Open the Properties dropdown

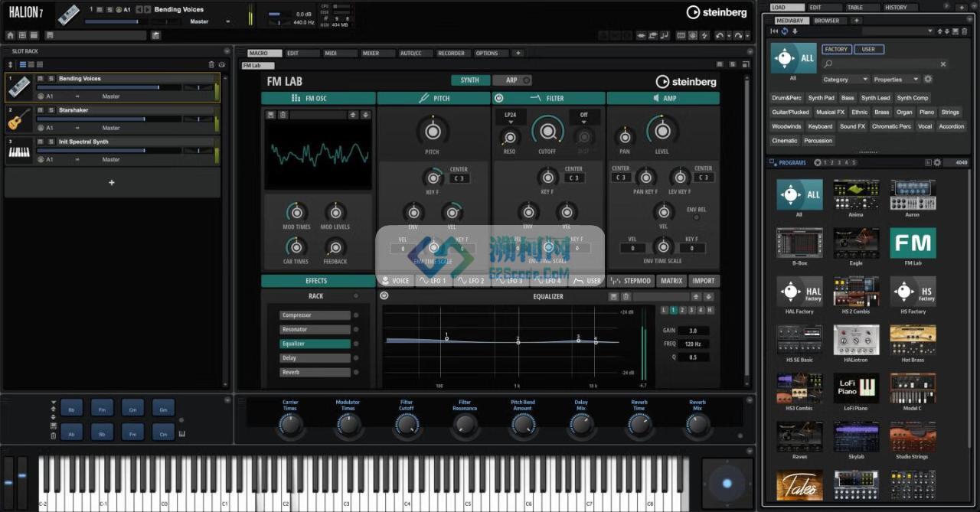(896, 80)
